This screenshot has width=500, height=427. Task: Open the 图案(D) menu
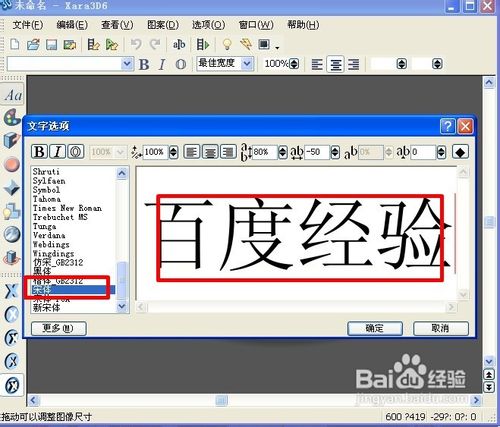click(163, 25)
